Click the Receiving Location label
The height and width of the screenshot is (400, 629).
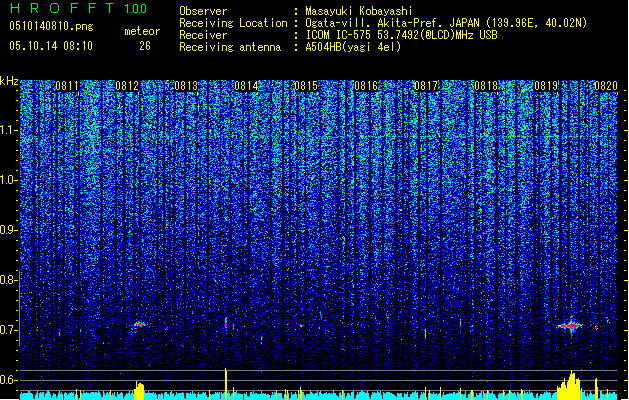coord(233,23)
